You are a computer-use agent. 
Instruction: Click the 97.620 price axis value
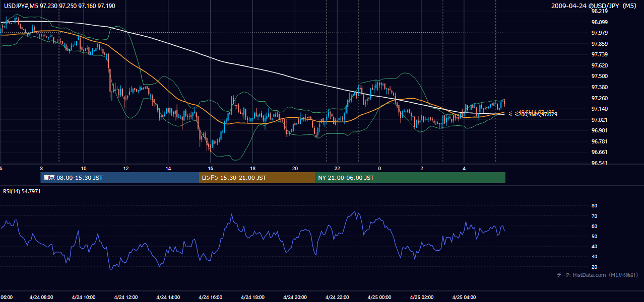click(x=599, y=65)
